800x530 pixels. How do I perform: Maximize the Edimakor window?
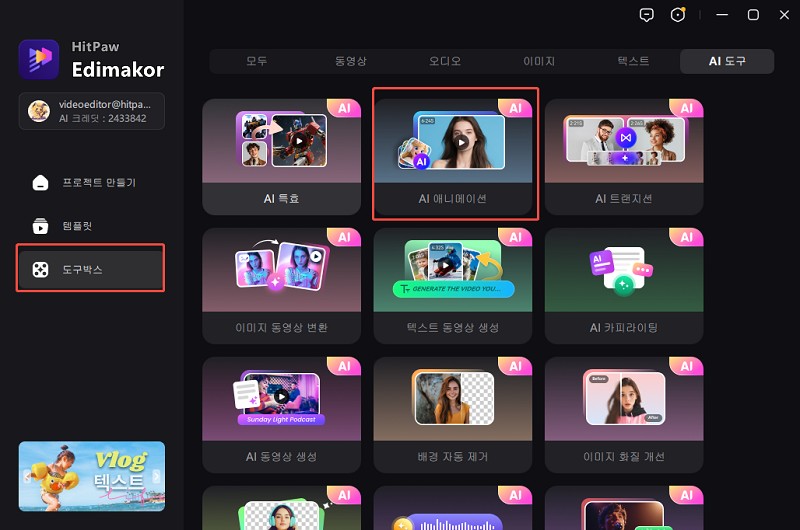(x=753, y=15)
